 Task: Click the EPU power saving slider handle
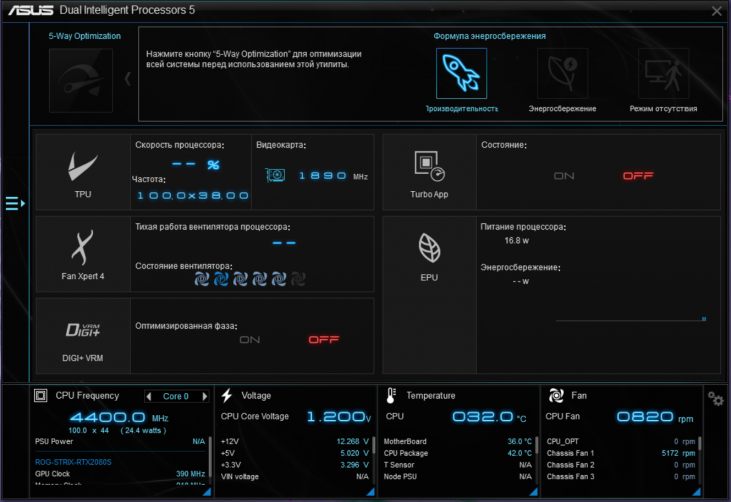[704, 319]
